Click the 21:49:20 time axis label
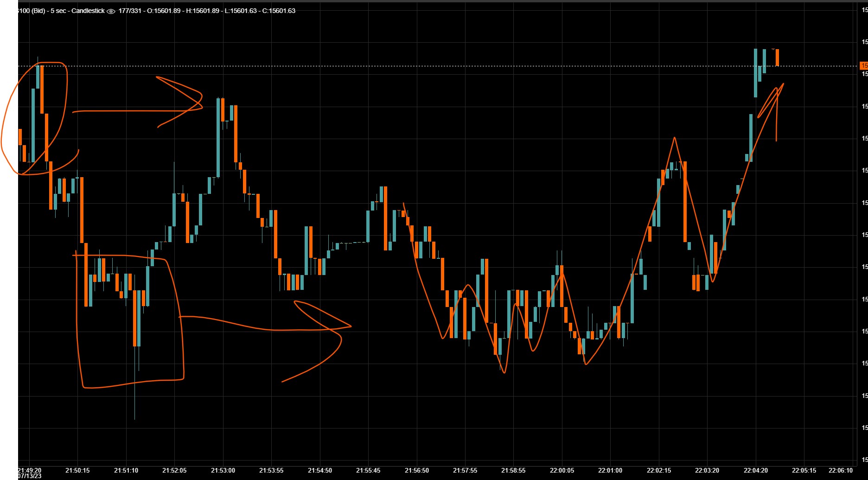This screenshot has width=868, height=480. 30,470
